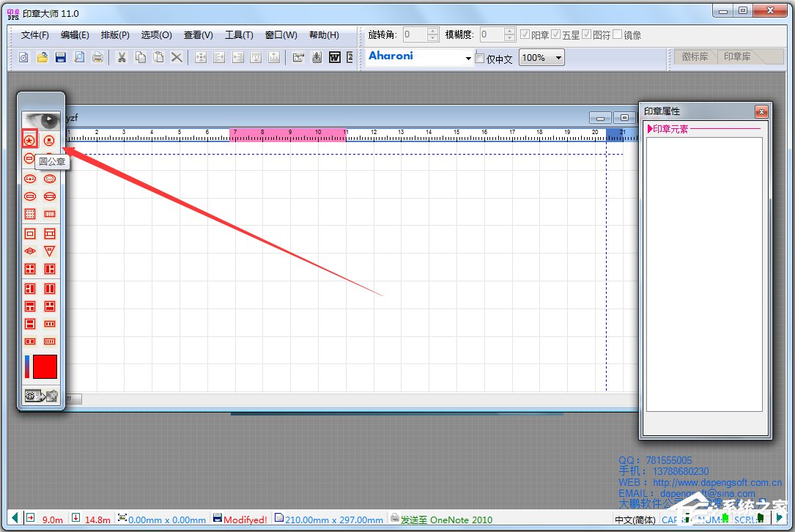
Task: Click the 发送至 OneNote 2010 status entry
Action: [442, 520]
